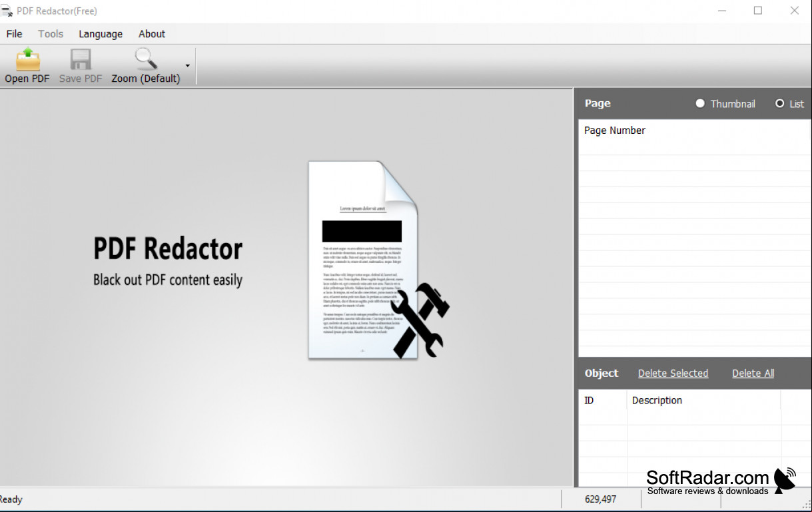Open the Tools menu

point(51,34)
